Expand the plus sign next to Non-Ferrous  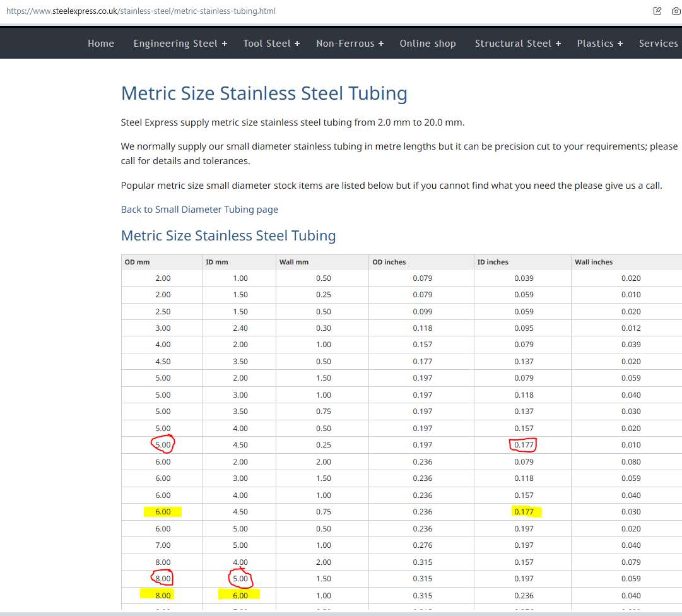point(381,44)
